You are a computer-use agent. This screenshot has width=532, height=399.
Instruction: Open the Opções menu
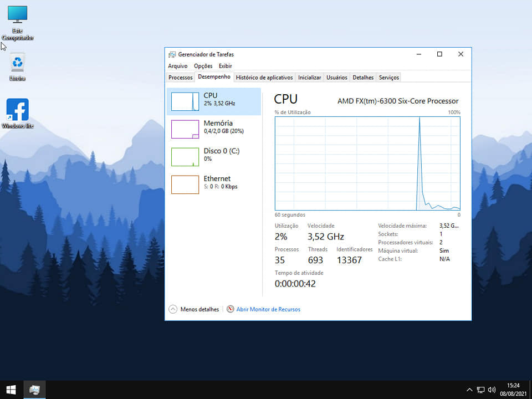click(203, 66)
